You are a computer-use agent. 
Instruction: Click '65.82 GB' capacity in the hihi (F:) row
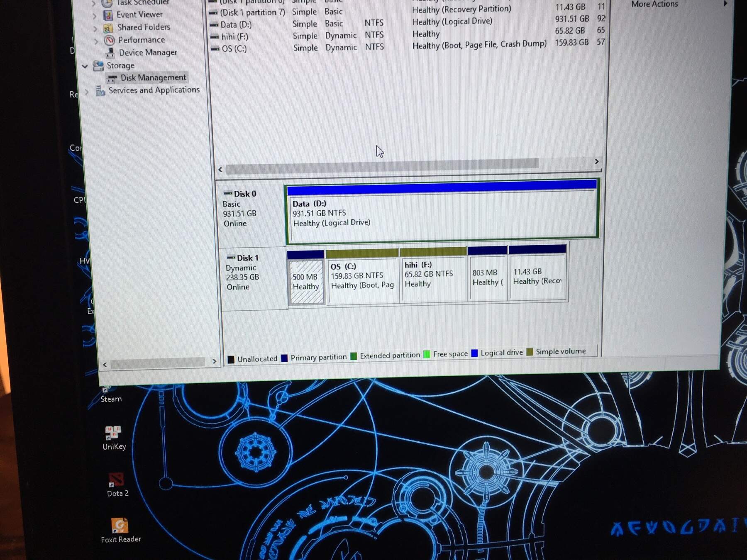click(570, 31)
